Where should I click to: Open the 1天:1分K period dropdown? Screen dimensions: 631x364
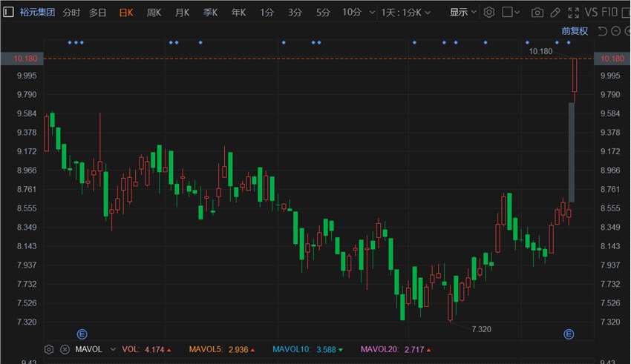(x=405, y=13)
